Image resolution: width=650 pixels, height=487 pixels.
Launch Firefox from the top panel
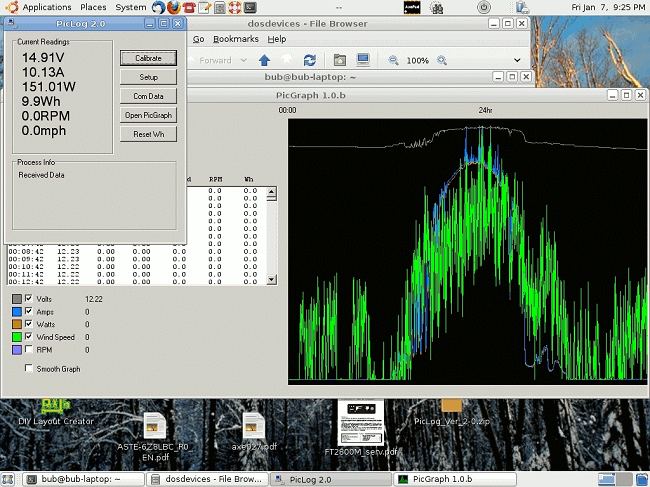tap(173, 7)
